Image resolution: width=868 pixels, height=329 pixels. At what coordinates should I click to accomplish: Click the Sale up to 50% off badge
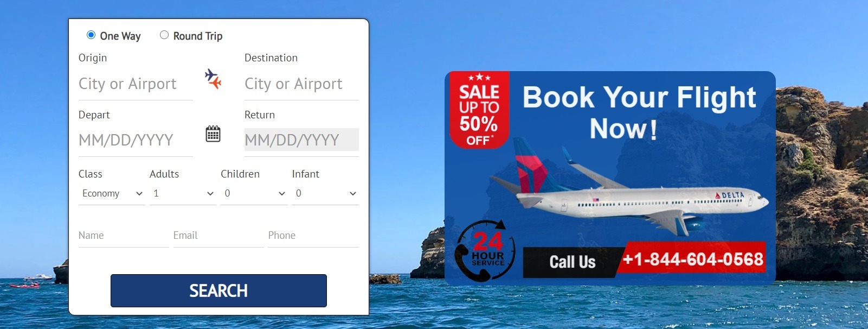[x=479, y=110]
